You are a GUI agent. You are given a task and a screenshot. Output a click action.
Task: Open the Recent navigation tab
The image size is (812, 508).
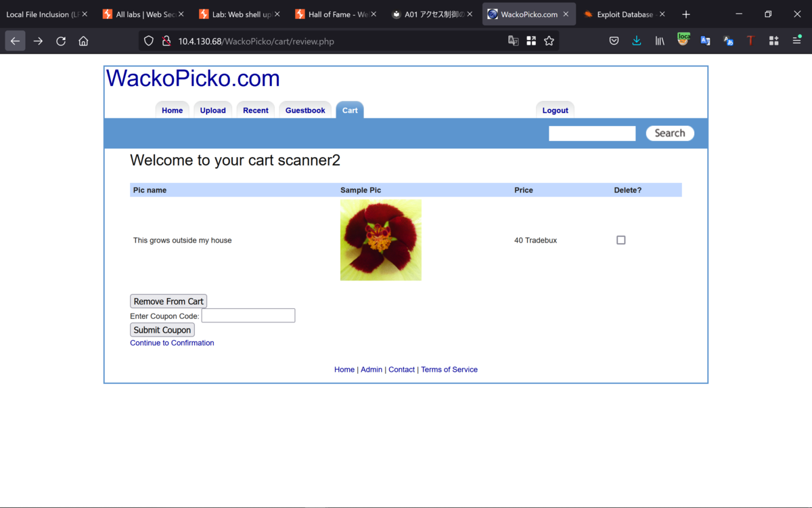pyautogui.click(x=256, y=110)
